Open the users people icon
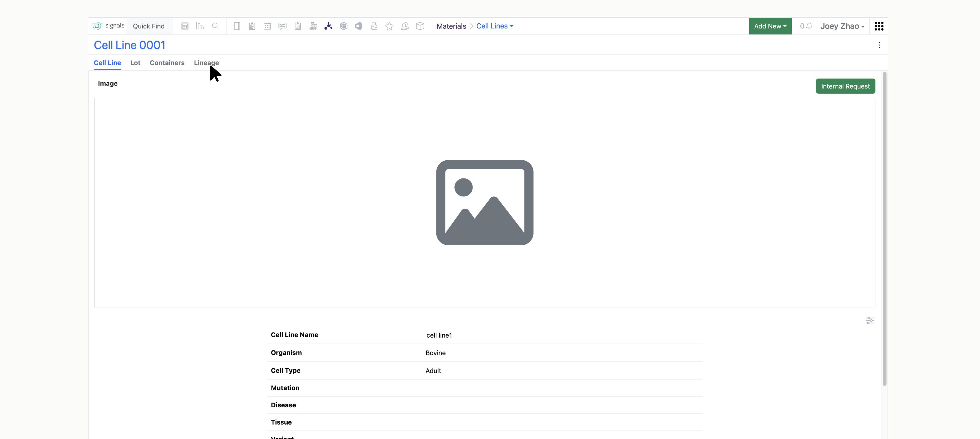 [405, 26]
